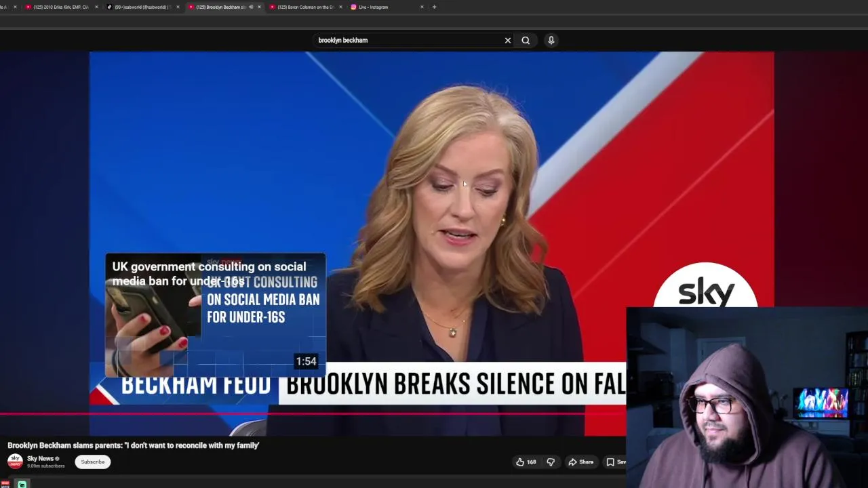Image resolution: width=868 pixels, height=488 pixels.
Task: Open the Sky News channel name link
Action: point(40,458)
